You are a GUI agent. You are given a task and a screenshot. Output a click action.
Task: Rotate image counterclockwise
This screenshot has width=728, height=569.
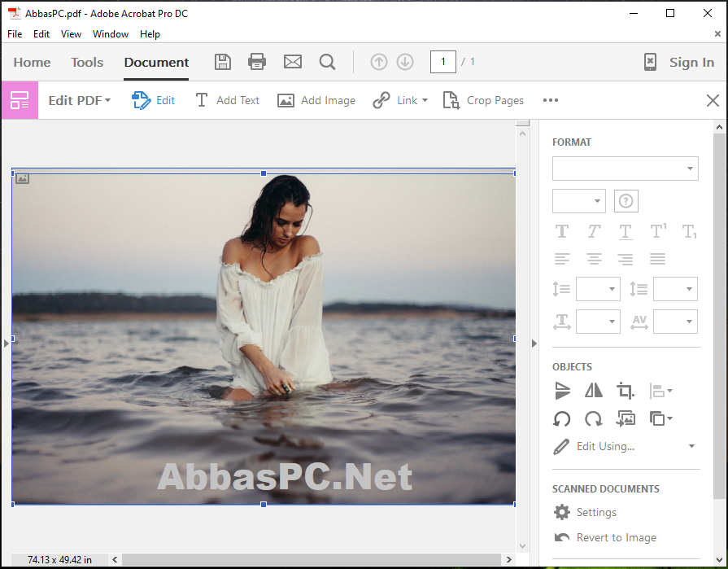click(562, 418)
